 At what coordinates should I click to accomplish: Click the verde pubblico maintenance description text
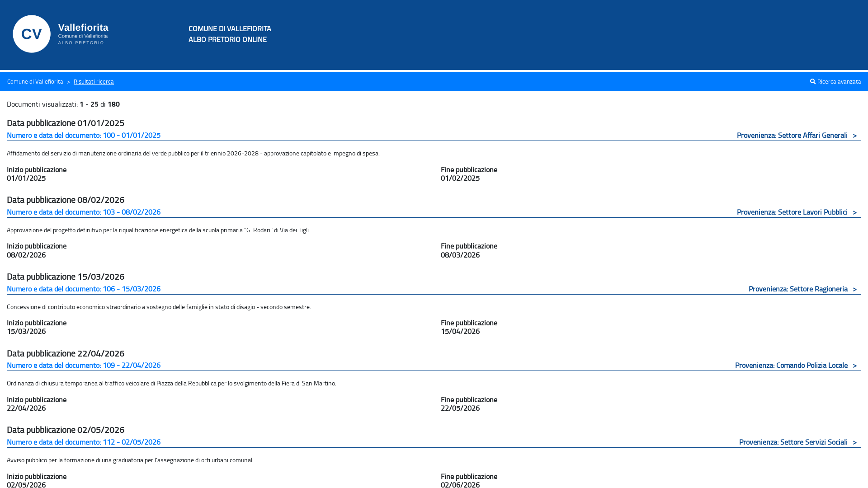pyautogui.click(x=193, y=153)
